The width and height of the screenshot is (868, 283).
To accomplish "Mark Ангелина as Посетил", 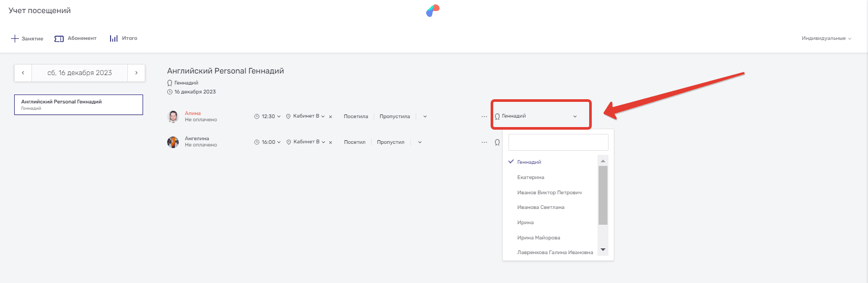I will (354, 142).
